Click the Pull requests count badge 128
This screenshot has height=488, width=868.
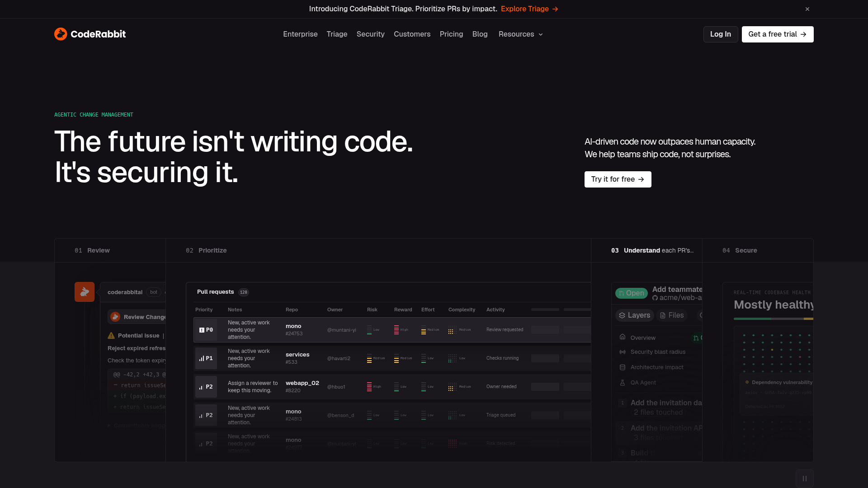pos(244,292)
